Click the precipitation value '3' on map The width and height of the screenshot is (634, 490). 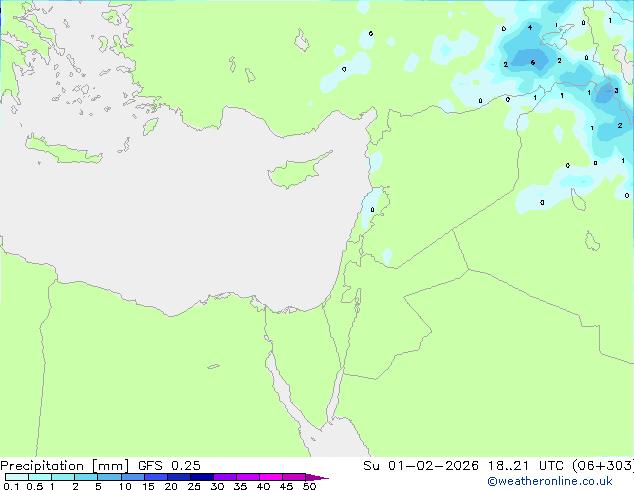click(616, 91)
